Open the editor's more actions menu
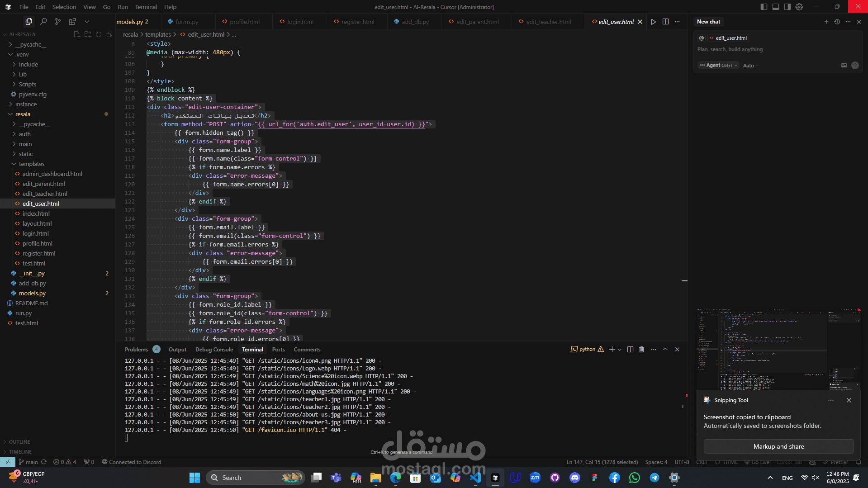The image size is (868, 488). tap(677, 22)
